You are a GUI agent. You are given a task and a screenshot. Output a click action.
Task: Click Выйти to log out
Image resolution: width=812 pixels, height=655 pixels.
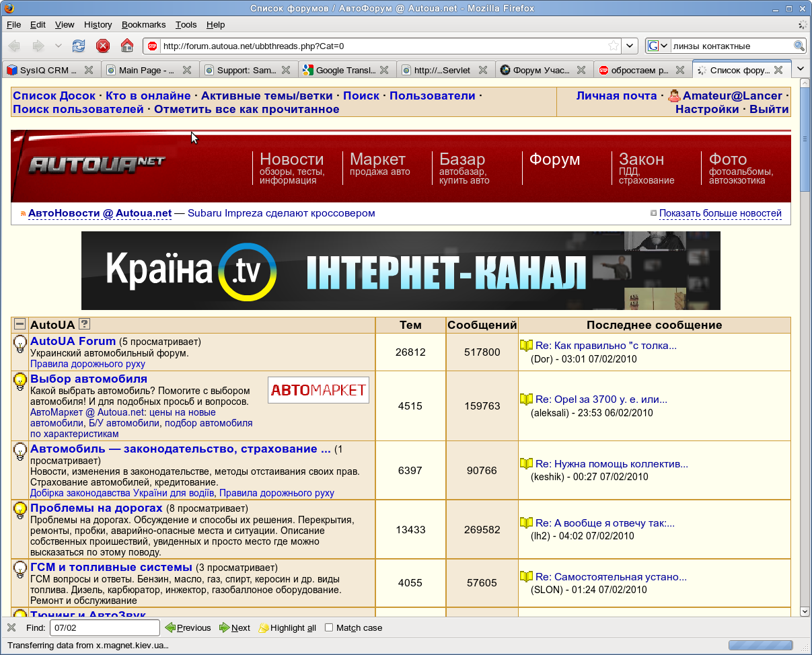click(769, 109)
